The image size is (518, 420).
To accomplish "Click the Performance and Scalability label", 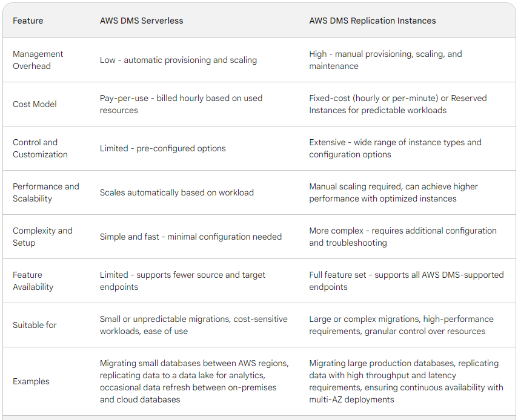I will (46, 192).
